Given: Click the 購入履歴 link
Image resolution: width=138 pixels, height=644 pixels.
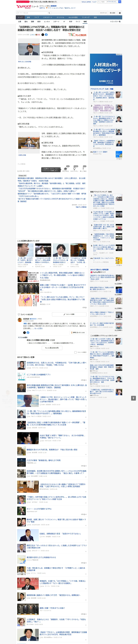Looking at the screenshot, I should pyautogui.click(x=112, y=13).
